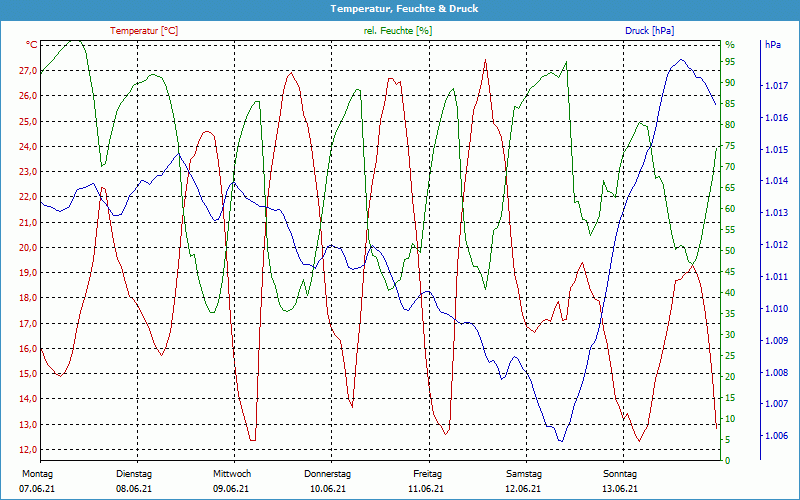Click the 45 humidity axis value
Viewport: 800px width, 500px height.
[x=730, y=271]
